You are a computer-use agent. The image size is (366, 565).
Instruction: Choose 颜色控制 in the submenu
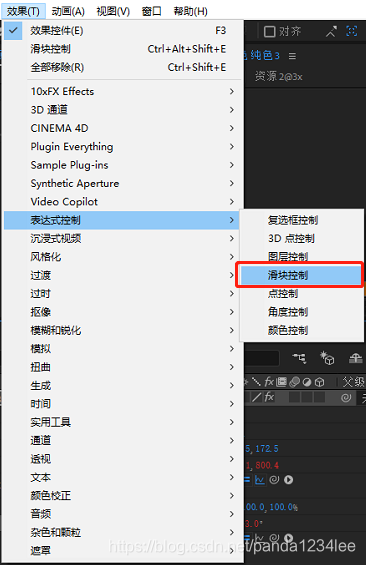pyautogui.click(x=302, y=330)
